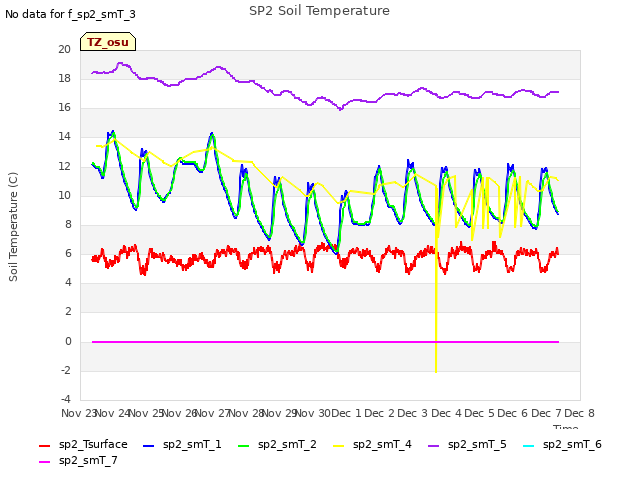Click the -4 y-axis tick label
This screenshot has height=480, width=640.
66,399
